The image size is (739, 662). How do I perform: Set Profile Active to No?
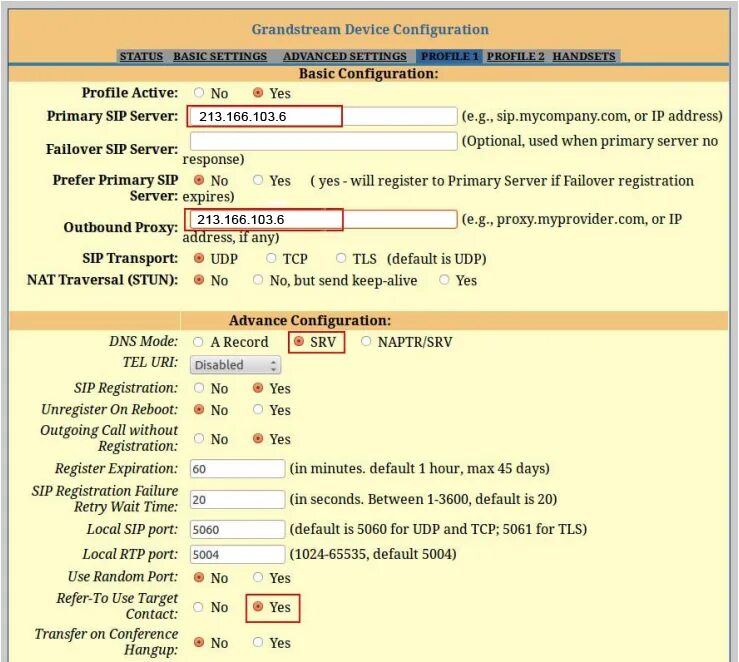[199, 92]
